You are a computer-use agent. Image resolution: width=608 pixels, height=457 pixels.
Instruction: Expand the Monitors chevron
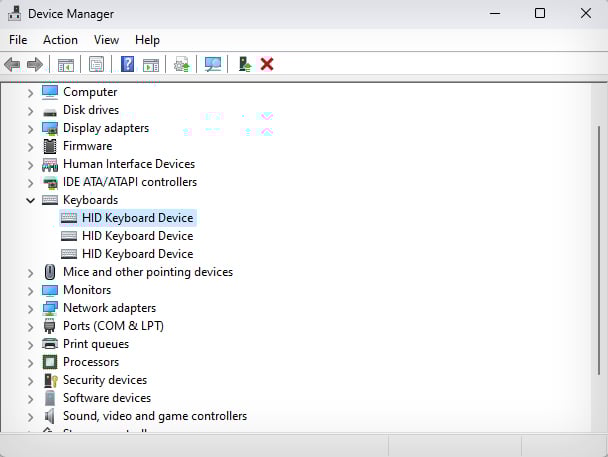31,291
